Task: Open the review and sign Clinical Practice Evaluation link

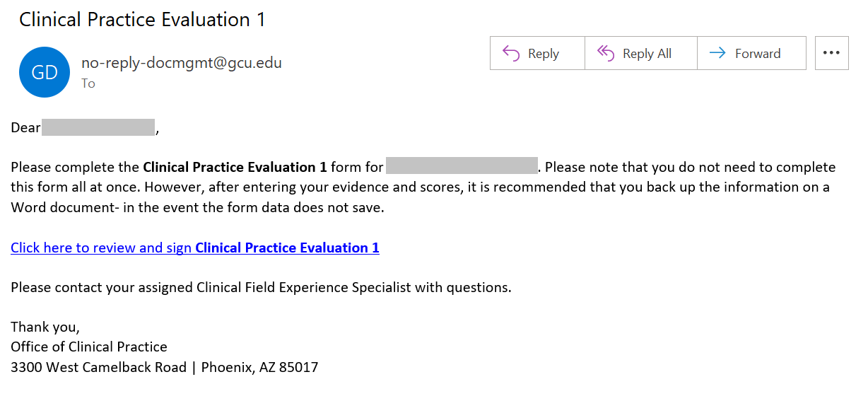Action: [195, 248]
